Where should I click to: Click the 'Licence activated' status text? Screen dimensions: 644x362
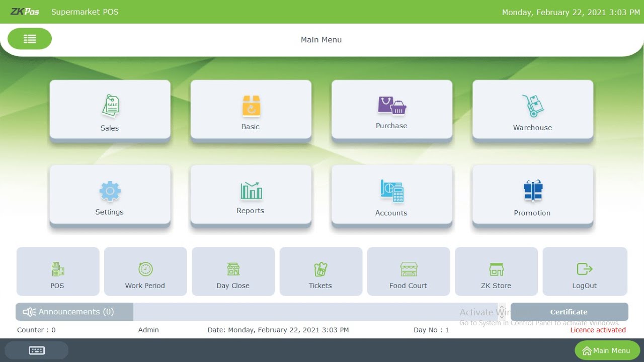pyautogui.click(x=598, y=330)
